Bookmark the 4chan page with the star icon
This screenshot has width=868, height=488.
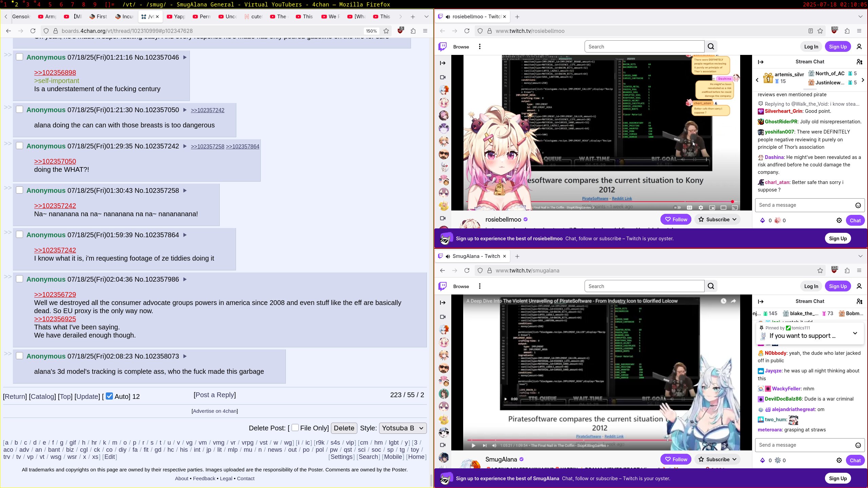pyautogui.click(x=386, y=31)
